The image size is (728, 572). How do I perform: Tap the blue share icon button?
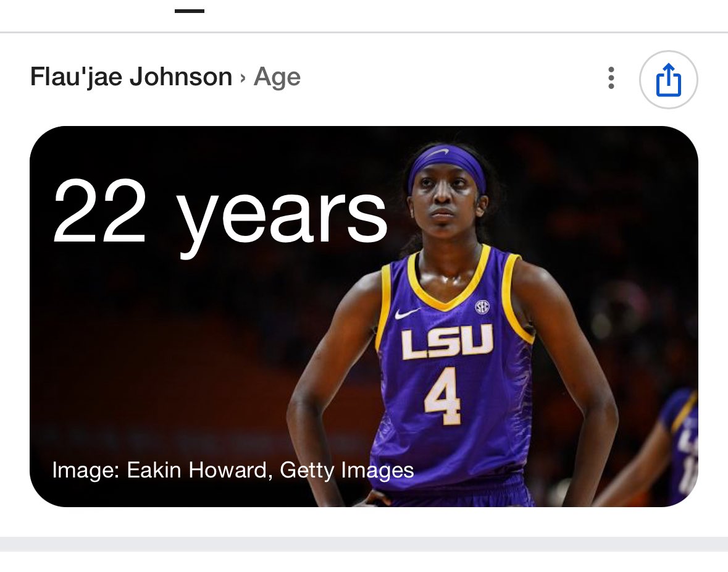[x=669, y=80]
